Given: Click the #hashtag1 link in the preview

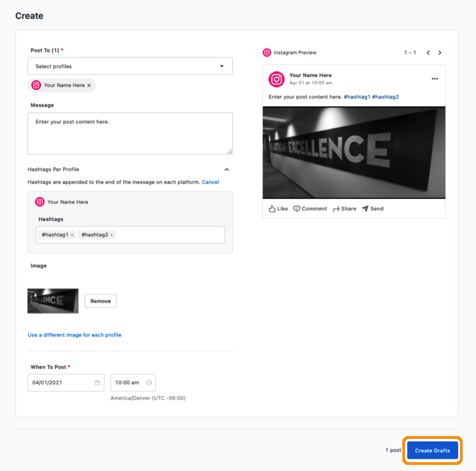Looking at the screenshot, I should coord(357,97).
